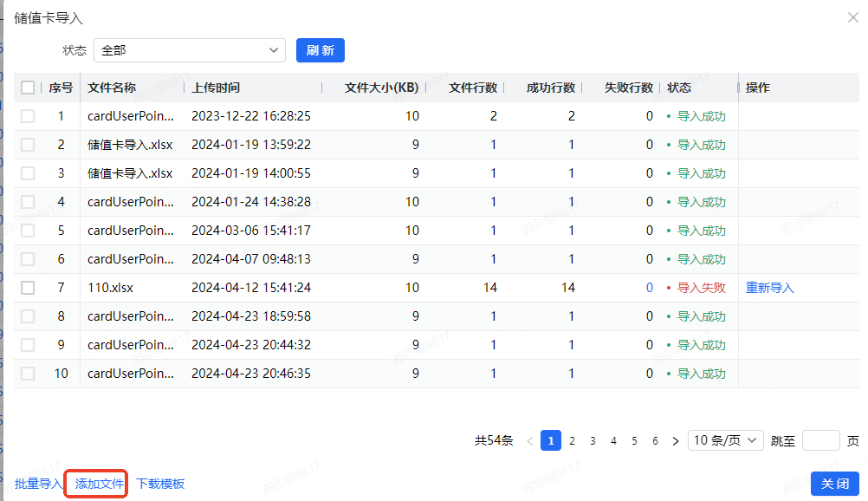Click the 批量导入 link
Screen dimensions: 868x501
click(39, 484)
